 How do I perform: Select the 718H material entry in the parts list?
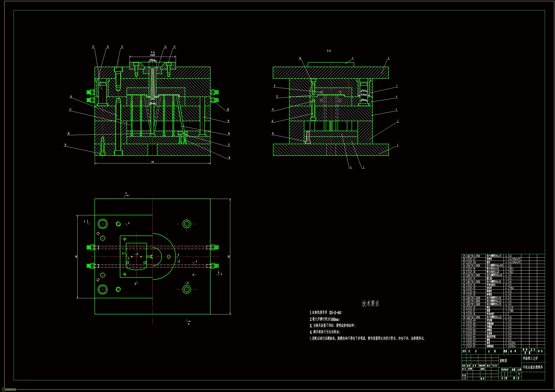pyautogui.click(x=511, y=311)
